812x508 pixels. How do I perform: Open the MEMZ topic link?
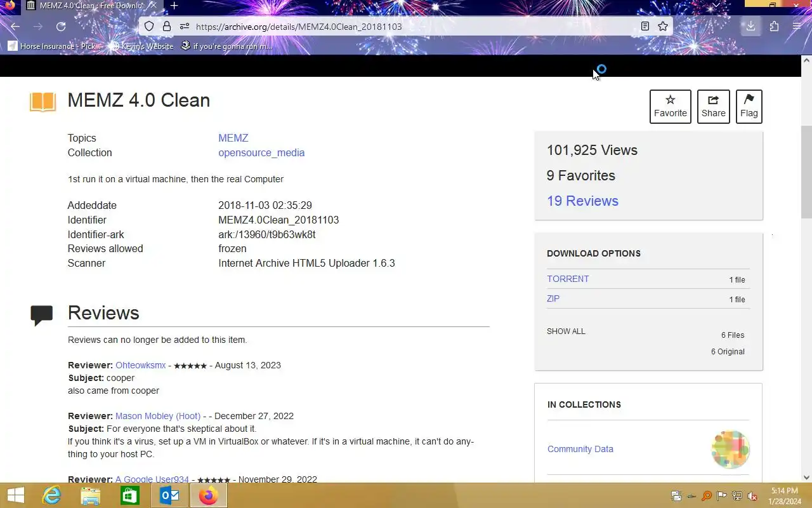click(x=233, y=138)
